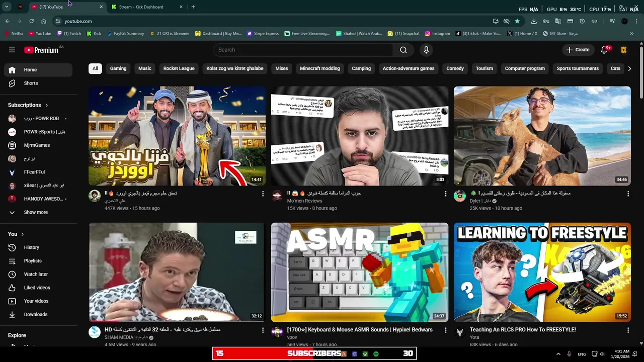Open the Twitch bookmark

click(x=69, y=34)
